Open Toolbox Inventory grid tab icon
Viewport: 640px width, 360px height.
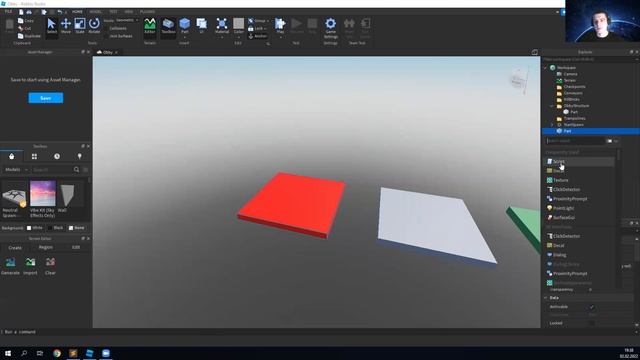pyautogui.click(x=34, y=156)
